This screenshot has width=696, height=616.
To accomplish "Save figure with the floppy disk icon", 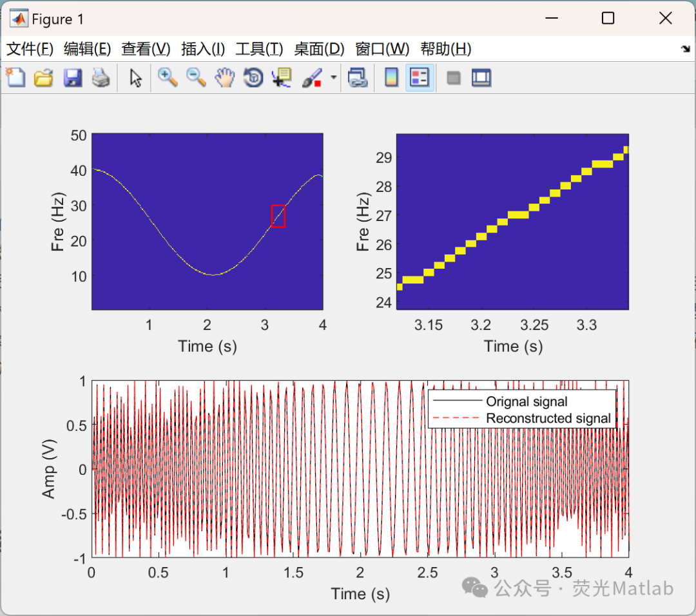I will click(72, 78).
